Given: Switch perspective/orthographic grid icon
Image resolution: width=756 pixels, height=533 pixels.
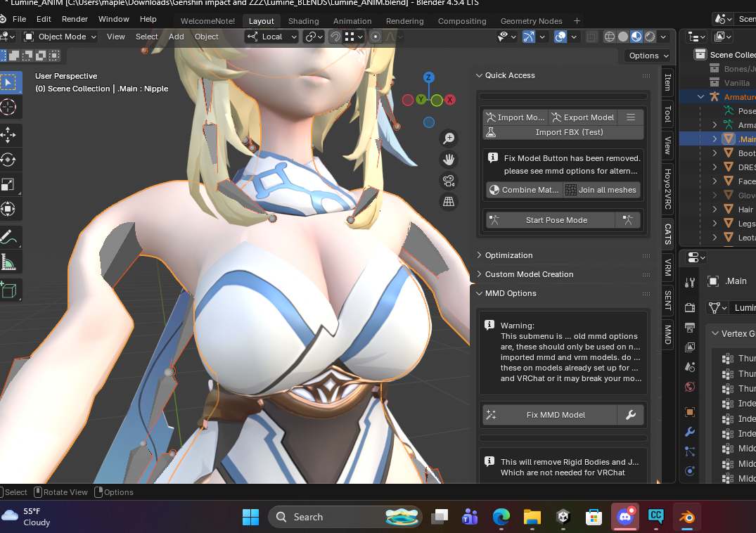Looking at the screenshot, I should pyautogui.click(x=449, y=201).
